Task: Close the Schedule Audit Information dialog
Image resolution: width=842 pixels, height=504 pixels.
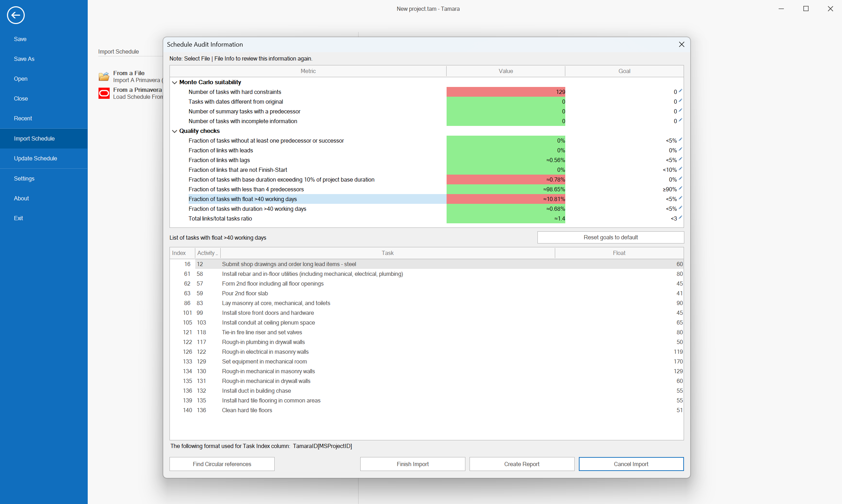Action: point(681,44)
